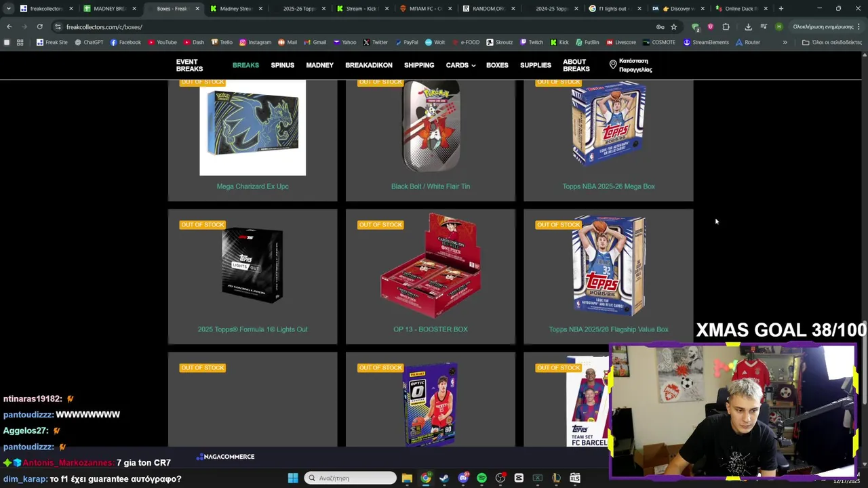Screen dimensions: 868x488
Task: Open the Yahoo bookmark
Action: pyautogui.click(x=344, y=42)
